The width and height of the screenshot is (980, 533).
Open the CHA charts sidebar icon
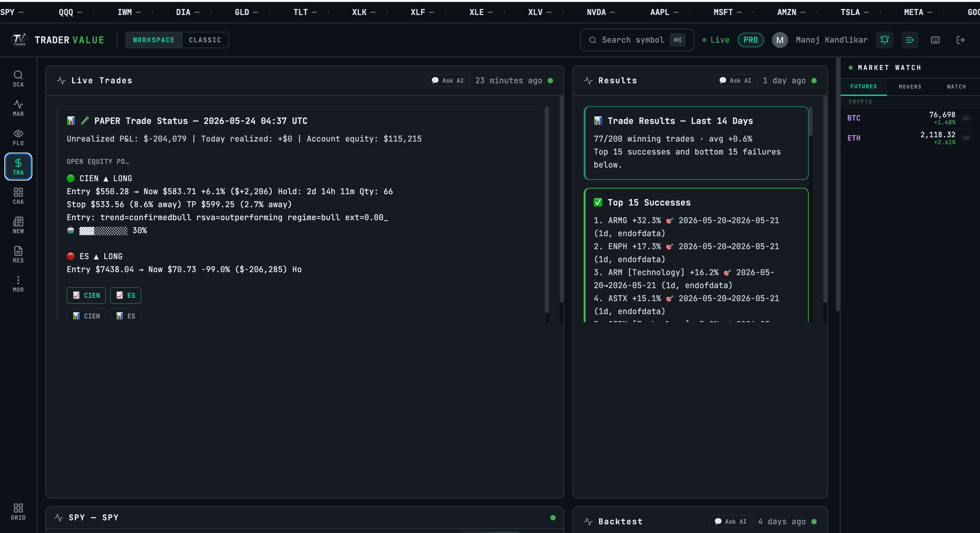pyautogui.click(x=18, y=196)
